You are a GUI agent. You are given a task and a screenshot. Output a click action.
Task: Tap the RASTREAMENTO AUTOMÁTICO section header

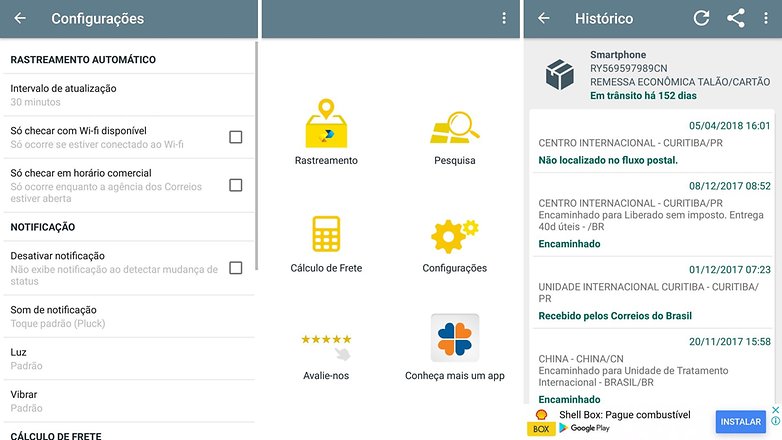(x=83, y=60)
